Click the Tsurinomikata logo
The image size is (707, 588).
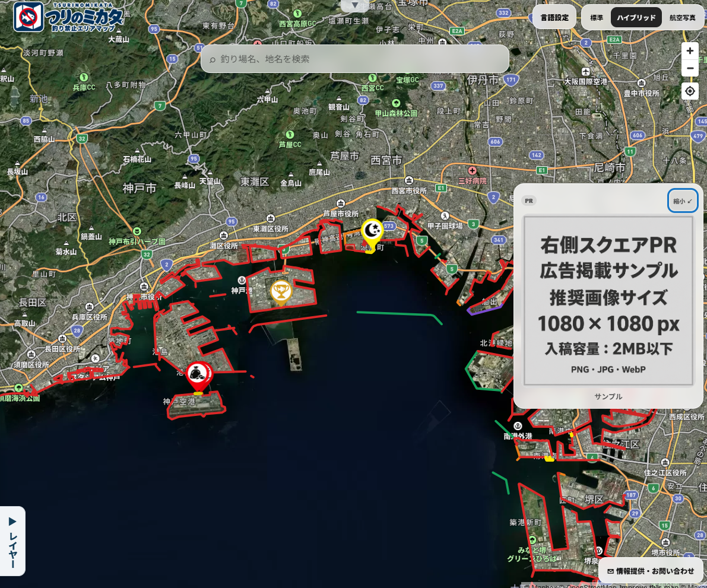[x=68, y=17]
